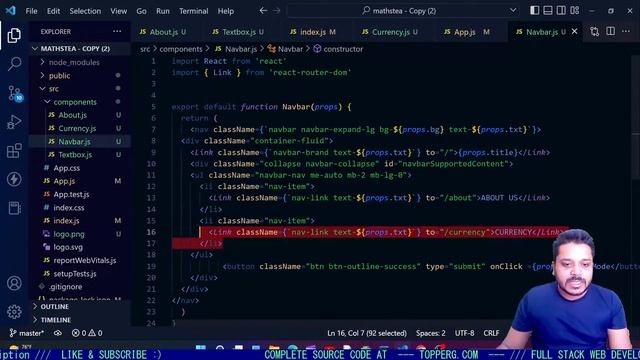640x360 pixels.
Task: Toggle the secondary side bar layout icon
Action: [561, 11]
